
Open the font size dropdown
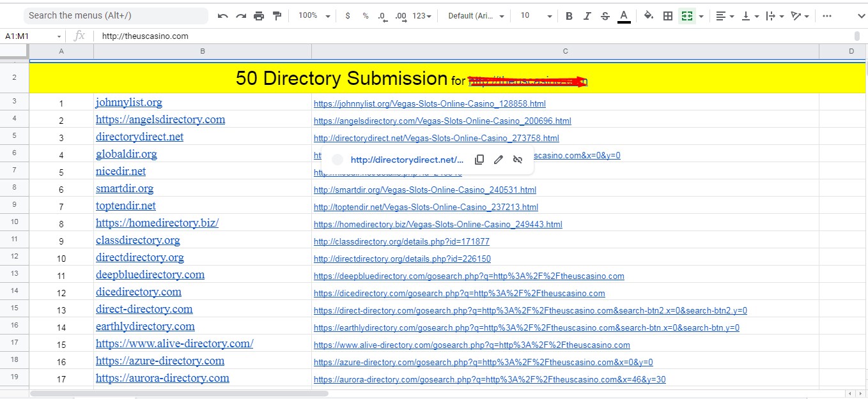click(534, 15)
